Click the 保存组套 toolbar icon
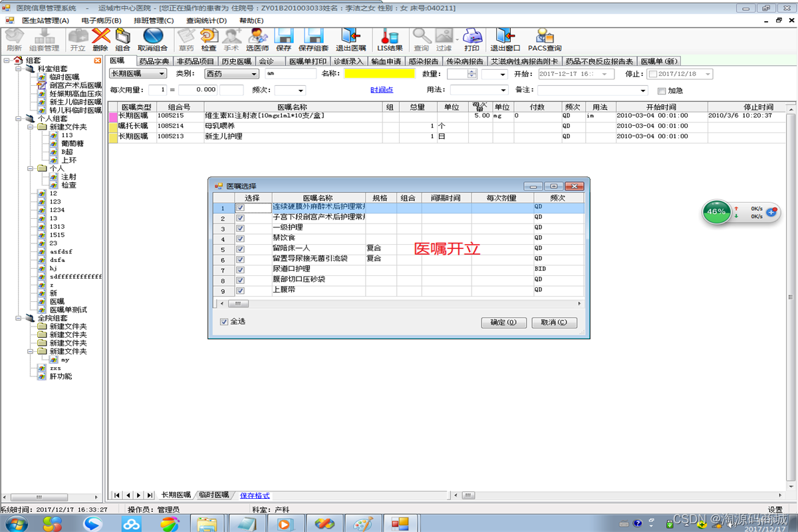The image size is (798, 532). point(313,39)
